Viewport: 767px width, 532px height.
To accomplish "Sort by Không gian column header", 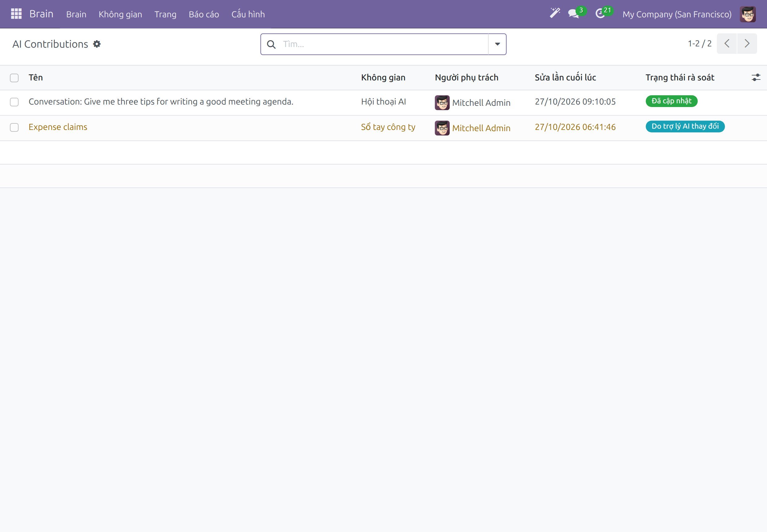I will tap(383, 78).
